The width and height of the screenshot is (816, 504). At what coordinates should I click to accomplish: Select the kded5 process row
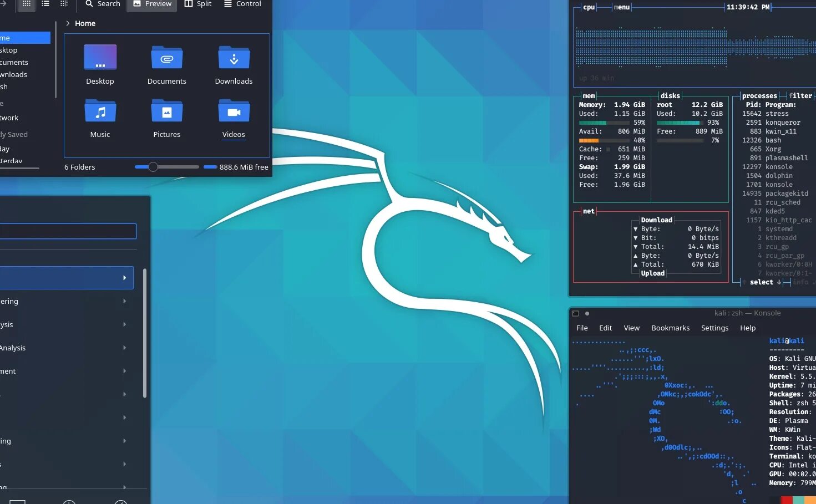click(x=777, y=211)
